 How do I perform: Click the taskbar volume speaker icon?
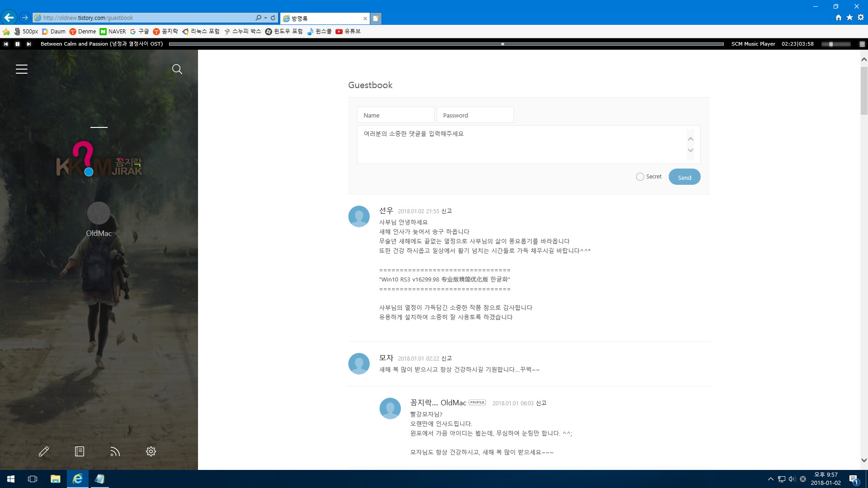point(792,479)
